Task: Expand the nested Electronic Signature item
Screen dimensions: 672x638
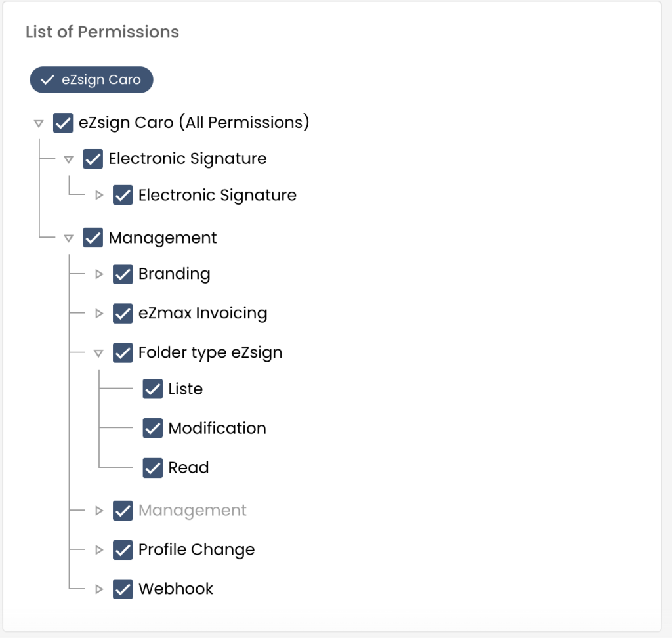Action: coord(99,195)
